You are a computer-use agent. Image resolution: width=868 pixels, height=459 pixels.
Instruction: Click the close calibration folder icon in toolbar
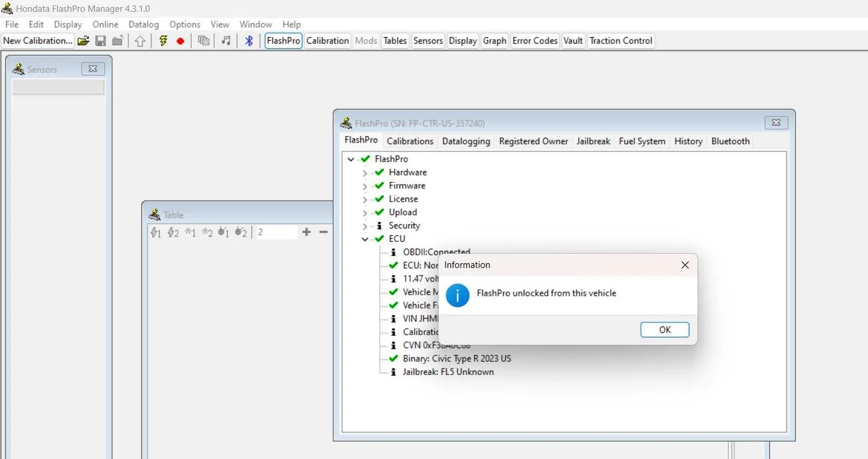pyautogui.click(x=118, y=41)
